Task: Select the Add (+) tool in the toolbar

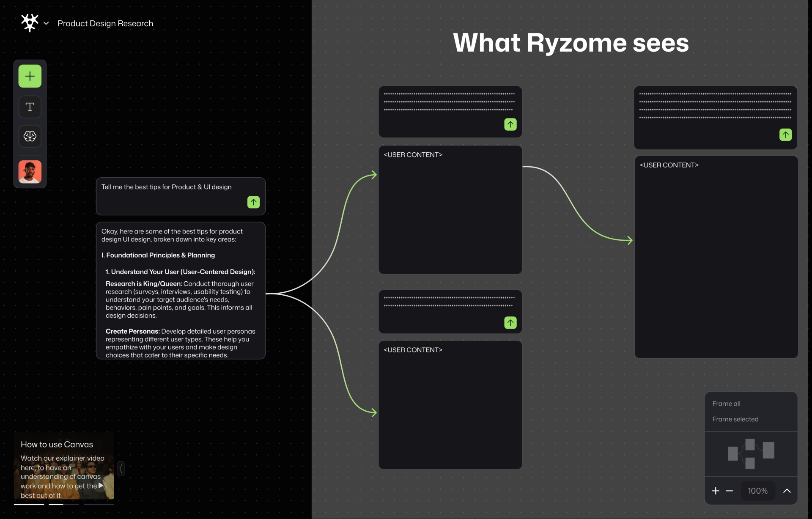Action: tap(30, 76)
